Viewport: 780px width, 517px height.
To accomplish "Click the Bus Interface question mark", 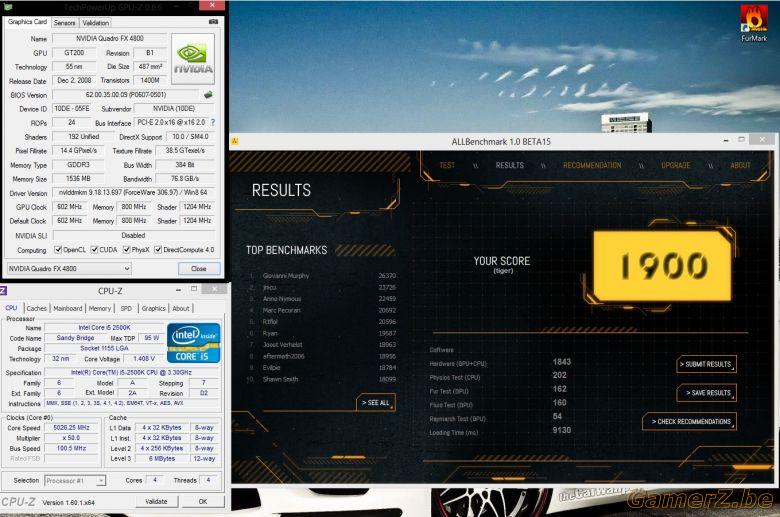I will point(213,122).
